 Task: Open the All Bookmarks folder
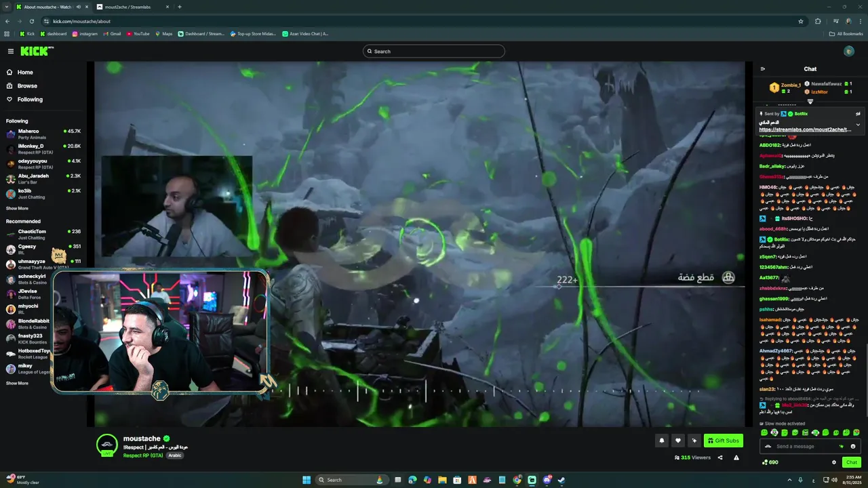point(846,34)
